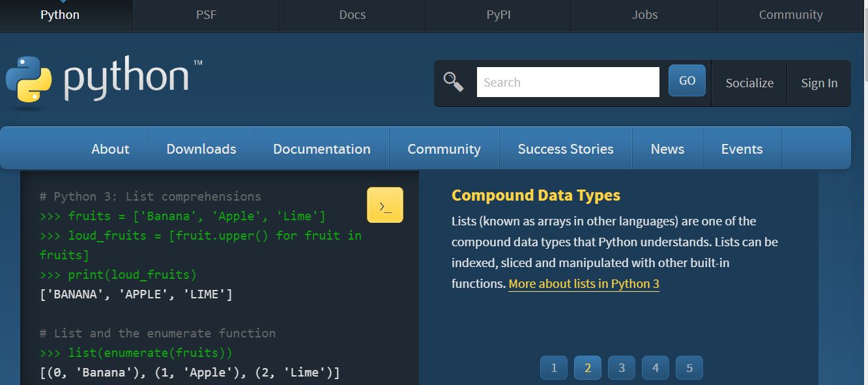The height and width of the screenshot is (385, 868).
Task: Show slide 3 of the code carousel
Action: (x=622, y=368)
